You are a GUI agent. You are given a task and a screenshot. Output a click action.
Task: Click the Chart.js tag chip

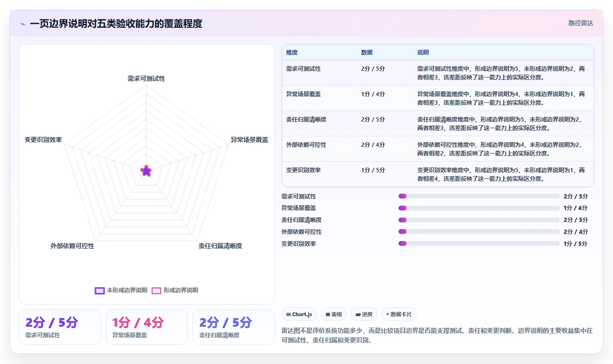coord(299,314)
